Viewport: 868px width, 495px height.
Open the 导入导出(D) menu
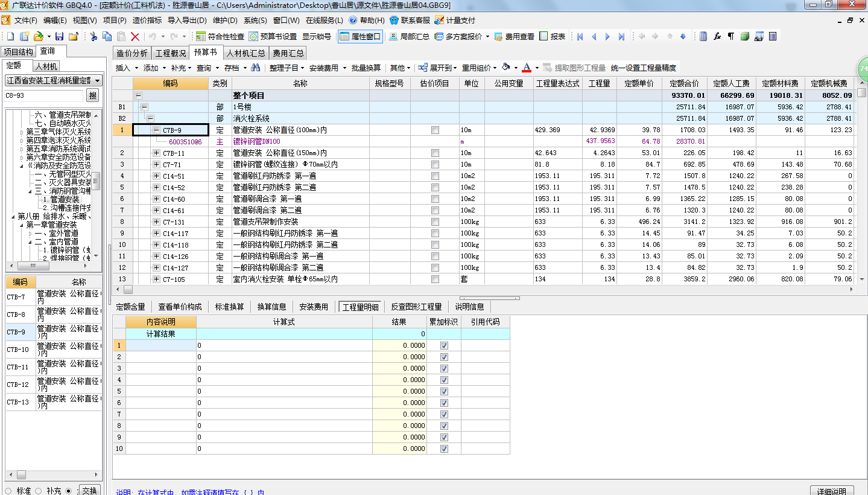pyautogui.click(x=187, y=20)
